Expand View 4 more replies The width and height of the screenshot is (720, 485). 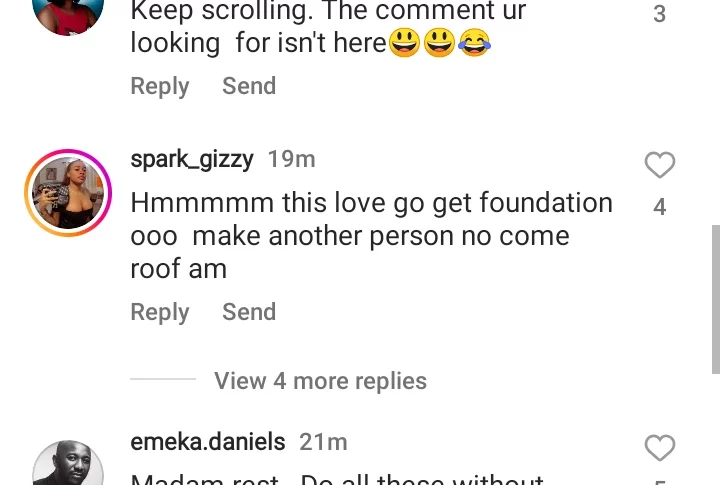coord(320,381)
